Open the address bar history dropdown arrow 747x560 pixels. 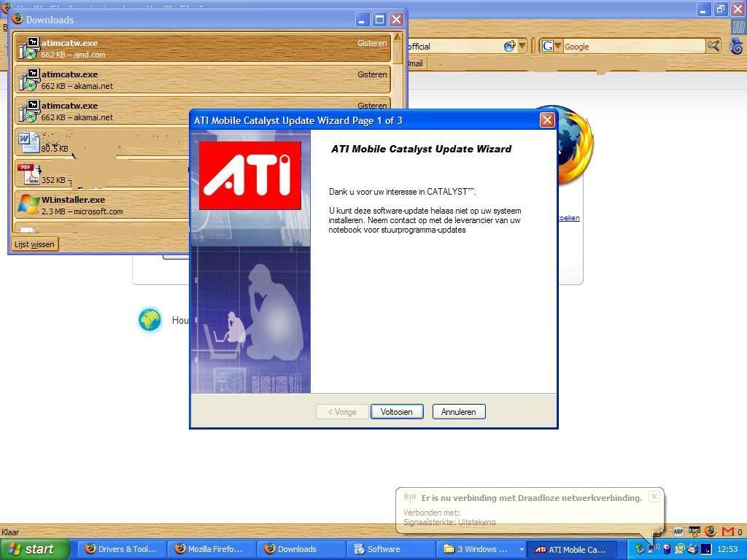coord(522,46)
